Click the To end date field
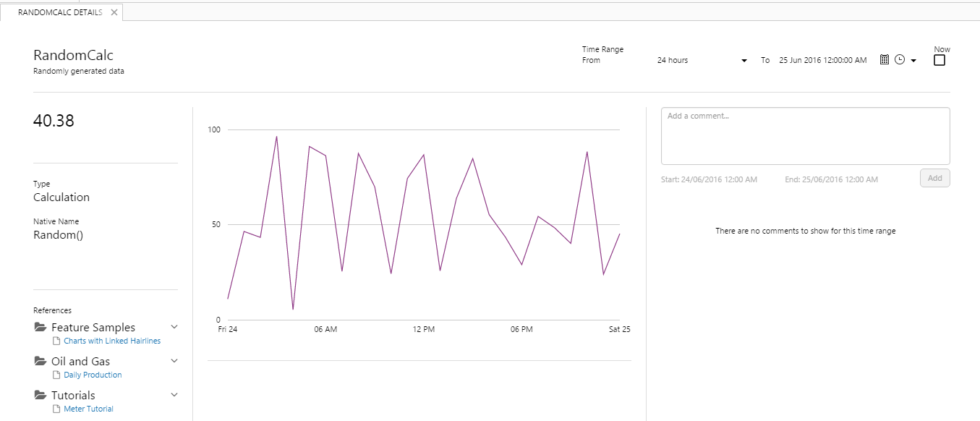The image size is (980, 421). point(822,61)
